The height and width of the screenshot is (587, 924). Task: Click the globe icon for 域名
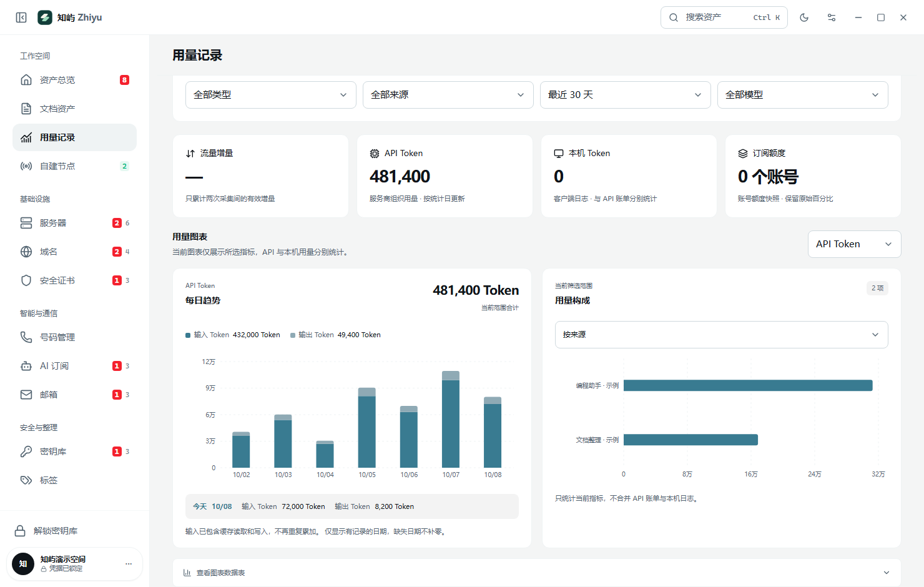26,252
